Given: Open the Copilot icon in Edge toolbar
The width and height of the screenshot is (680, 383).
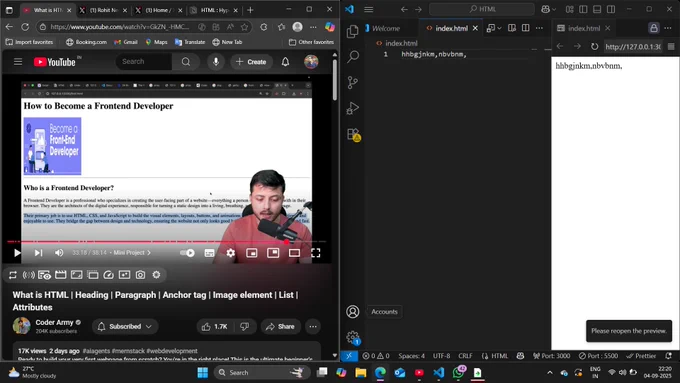Looking at the screenshot, I should (x=330, y=27).
